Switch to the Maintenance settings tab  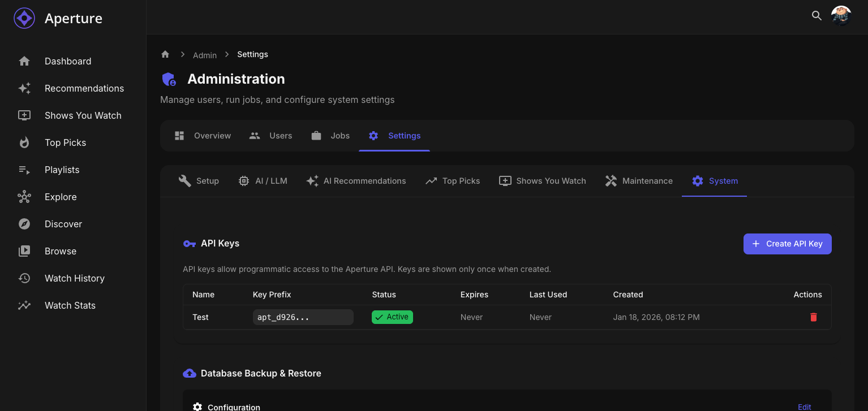click(x=639, y=181)
